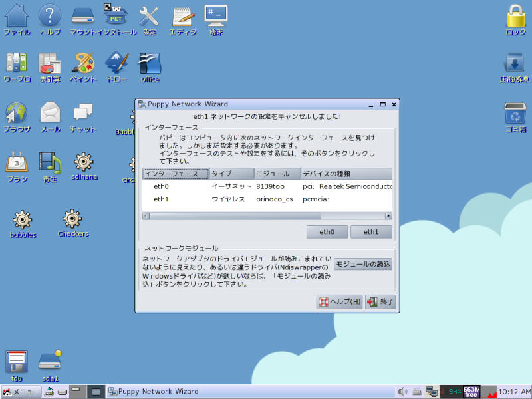Launch the ブラウザ globe icon

pyautogui.click(x=15, y=112)
